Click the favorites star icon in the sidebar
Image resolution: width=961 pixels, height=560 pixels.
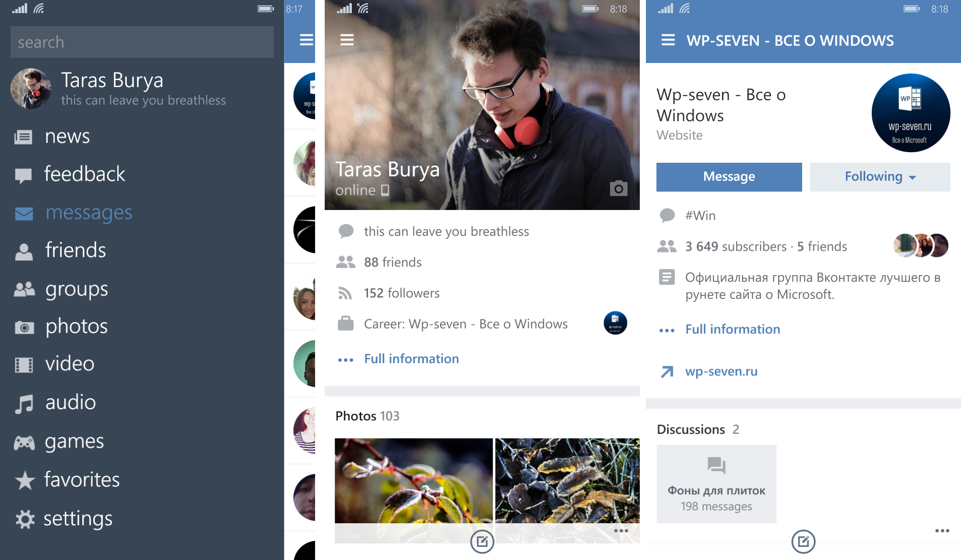coord(25,480)
